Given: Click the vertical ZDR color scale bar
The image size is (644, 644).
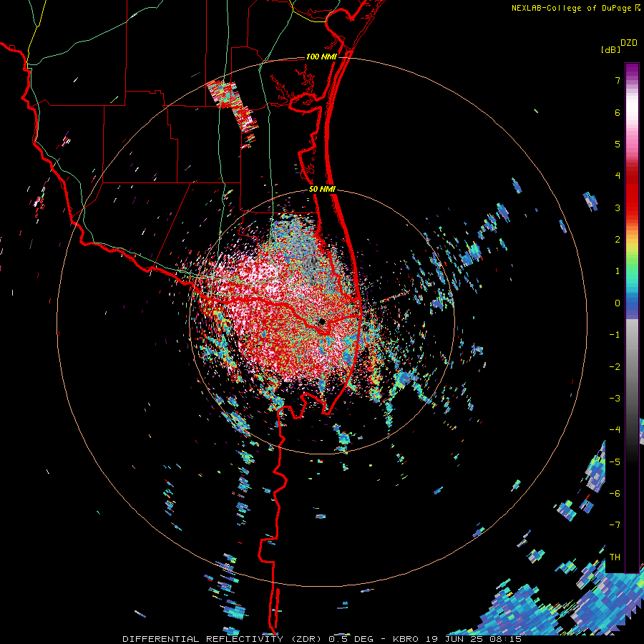Looking at the screenshot, I should pos(632,318).
